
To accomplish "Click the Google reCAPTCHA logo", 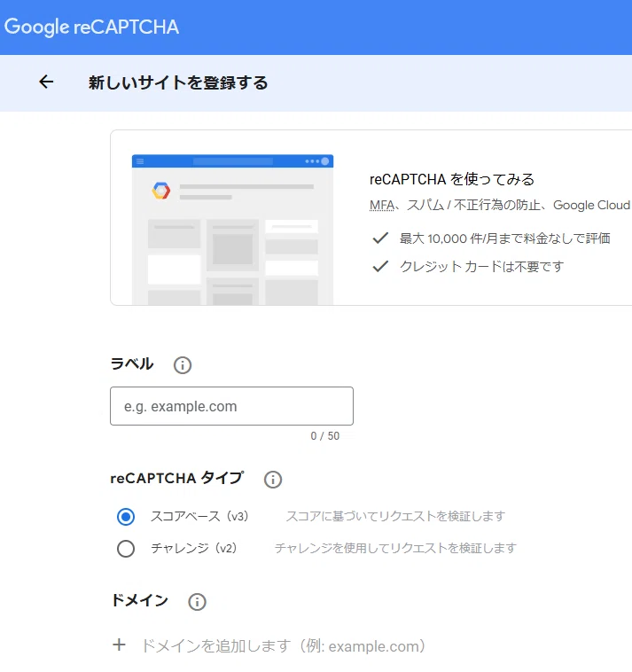I will (x=91, y=27).
